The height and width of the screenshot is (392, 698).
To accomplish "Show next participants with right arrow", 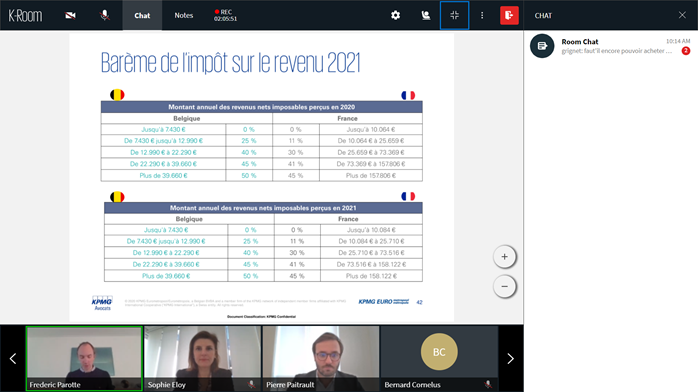I will [x=511, y=359].
